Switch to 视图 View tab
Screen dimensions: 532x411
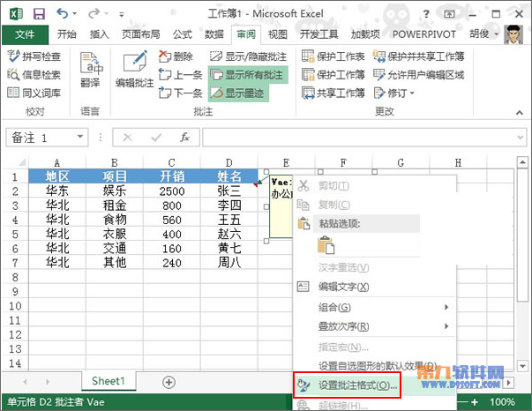pyautogui.click(x=278, y=34)
